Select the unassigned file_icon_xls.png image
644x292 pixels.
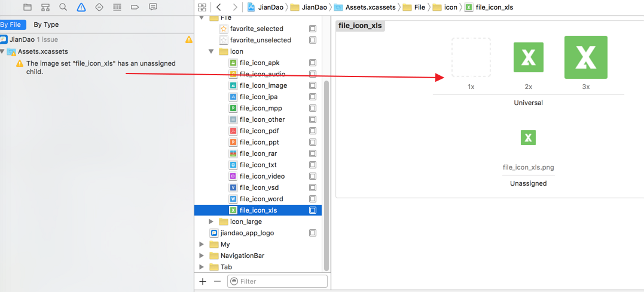point(528,137)
